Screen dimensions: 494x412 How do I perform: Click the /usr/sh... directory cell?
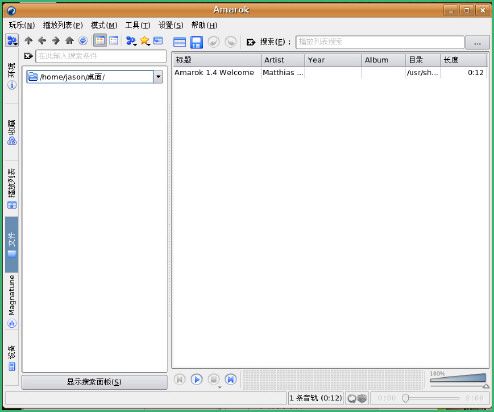coord(422,73)
